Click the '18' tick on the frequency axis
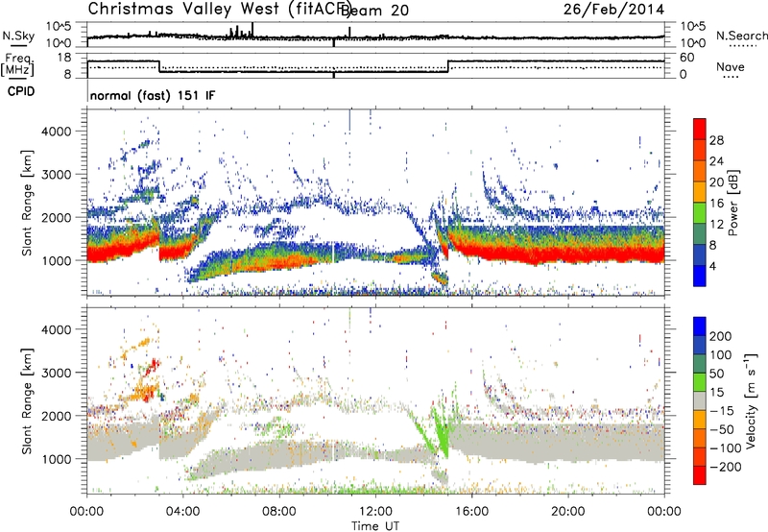Screen dimensions: 768x532 [63, 58]
